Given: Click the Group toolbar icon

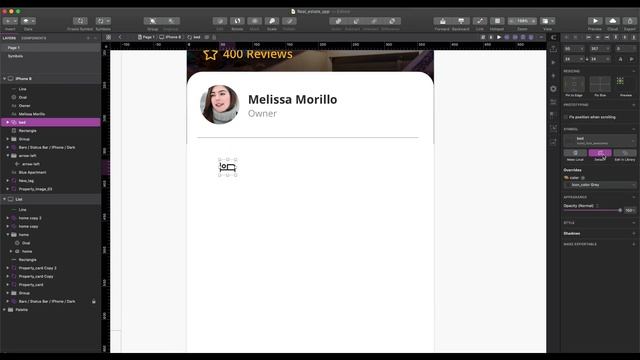Looking at the screenshot, I should (153, 21).
